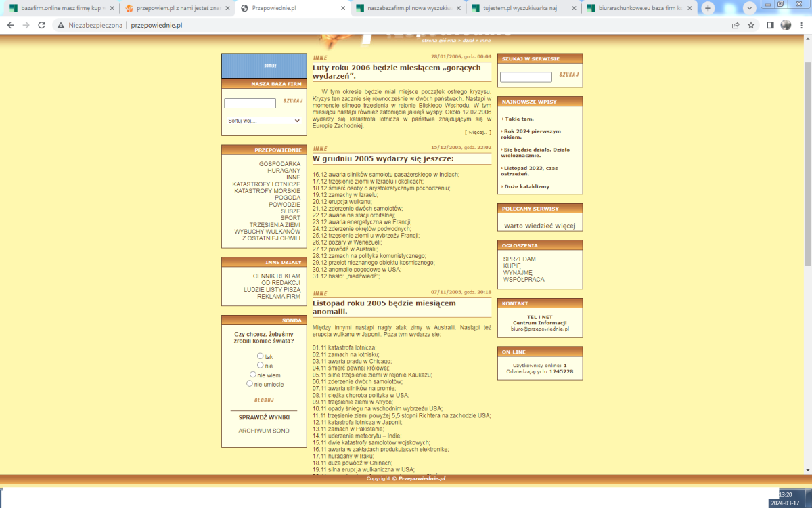Image resolution: width=812 pixels, height=508 pixels.
Task: Bookmark this page with the star icon
Action: coord(752,25)
